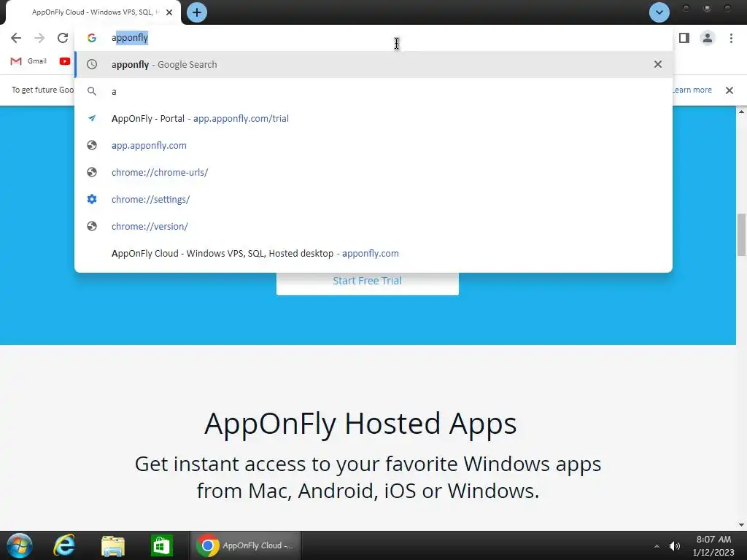747x560 pixels.
Task: Click the vertical scrollbar thumb
Action: [741, 235]
